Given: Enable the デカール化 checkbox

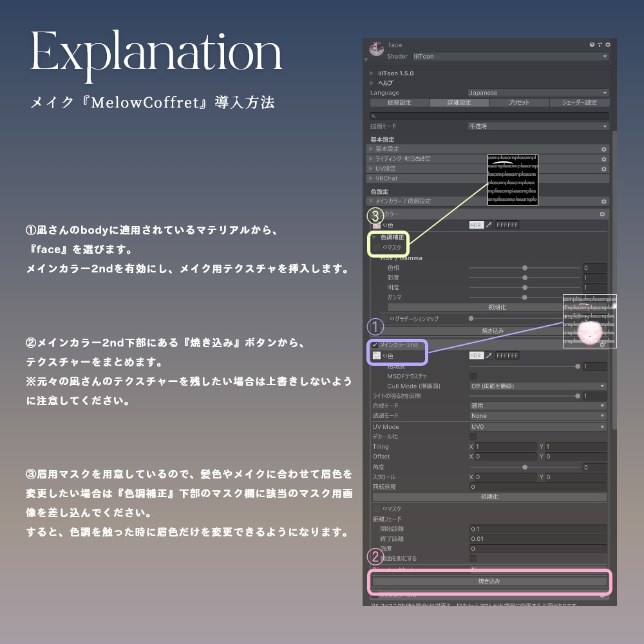Looking at the screenshot, I should 473,436.
